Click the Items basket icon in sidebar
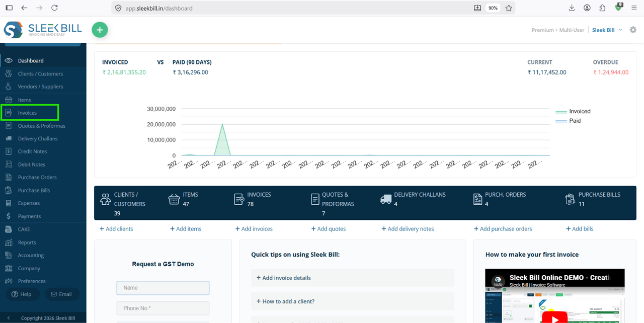The width and height of the screenshot is (644, 323). (9, 100)
